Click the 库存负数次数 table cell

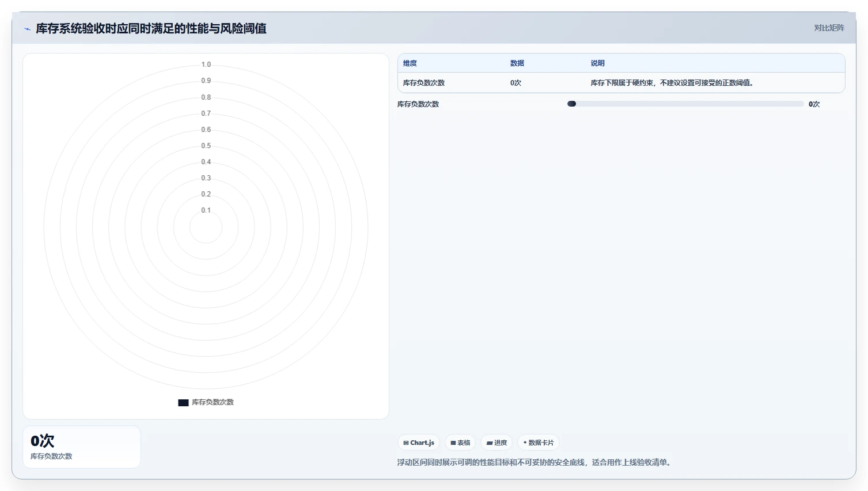(424, 83)
